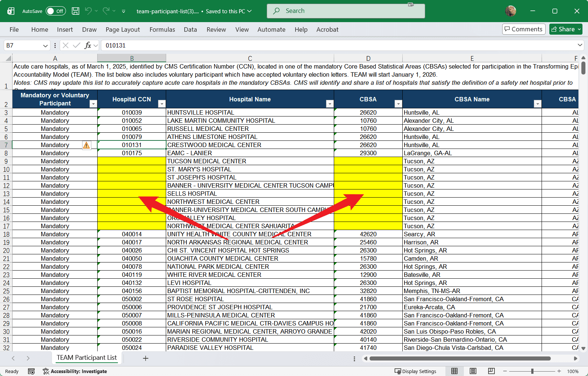The height and width of the screenshot is (376, 588).
Task: Click the Insert Function fx icon
Action: 88,45
